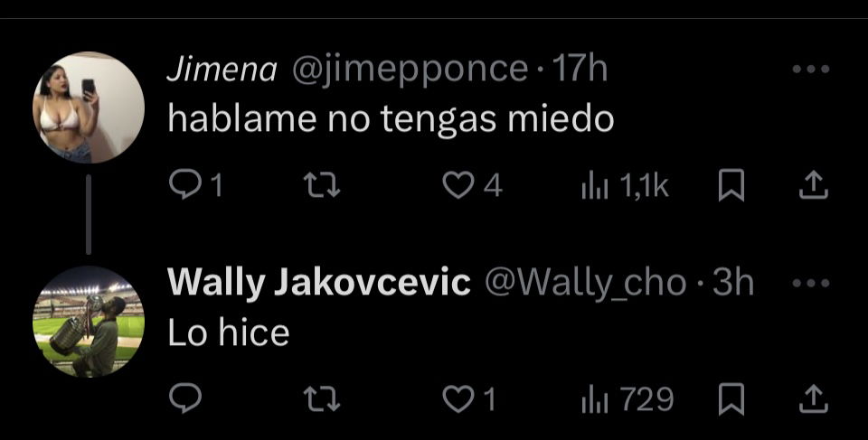The image size is (868, 440).
Task: Share Wally Jakovcevic's reply
Action: (813, 399)
